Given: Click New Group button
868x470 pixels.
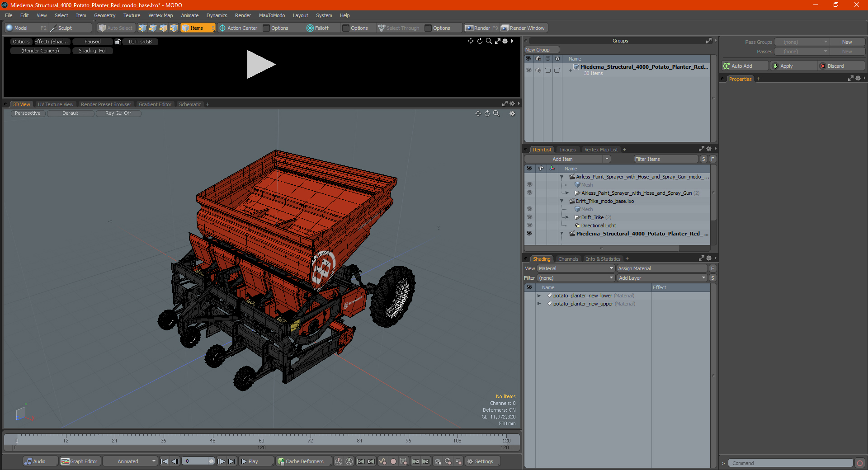Looking at the screenshot, I should pos(541,50).
